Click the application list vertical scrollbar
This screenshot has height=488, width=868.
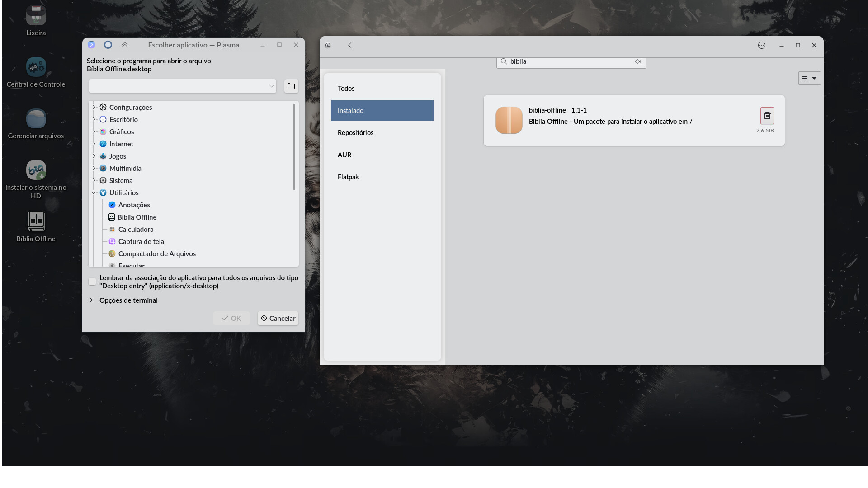(x=294, y=147)
